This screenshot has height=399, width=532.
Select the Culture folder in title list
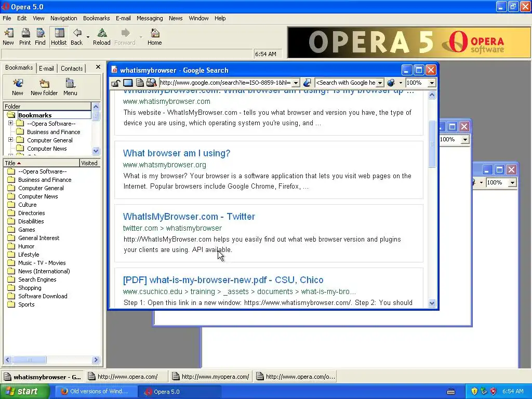pos(27,205)
